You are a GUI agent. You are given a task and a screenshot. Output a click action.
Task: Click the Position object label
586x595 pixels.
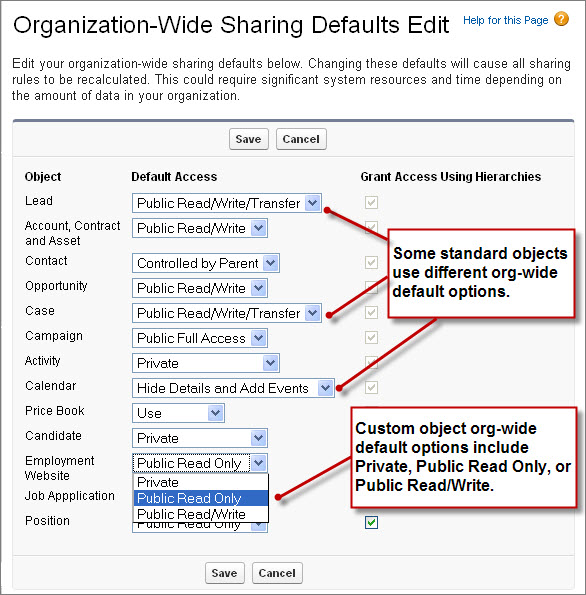click(x=47, y=521)
